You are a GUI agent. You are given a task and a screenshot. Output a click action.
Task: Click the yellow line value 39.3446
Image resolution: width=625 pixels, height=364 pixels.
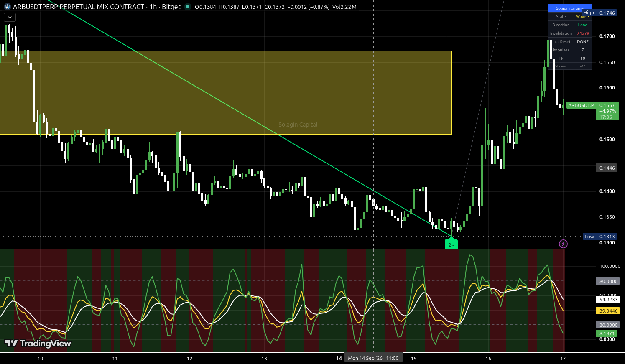click(608, 311)
